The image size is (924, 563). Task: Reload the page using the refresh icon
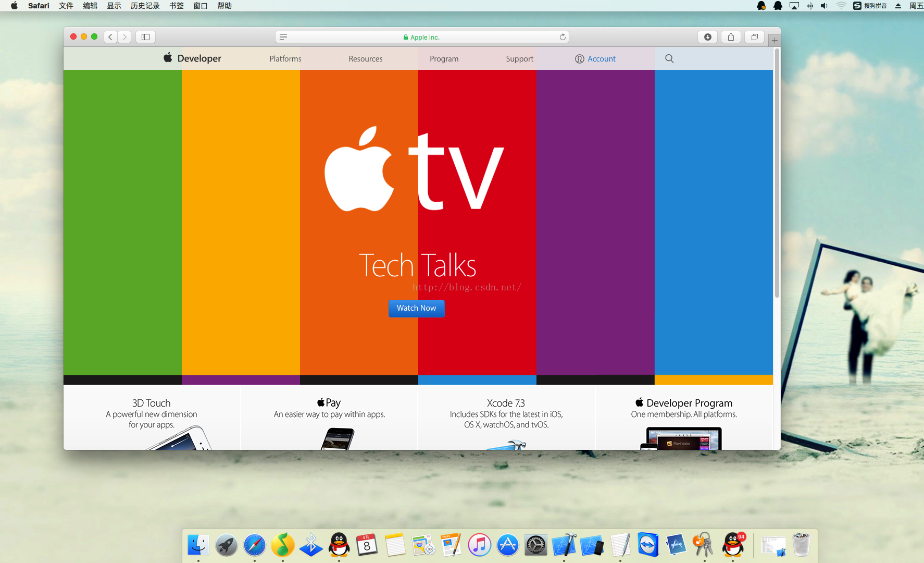pos(563,37)
